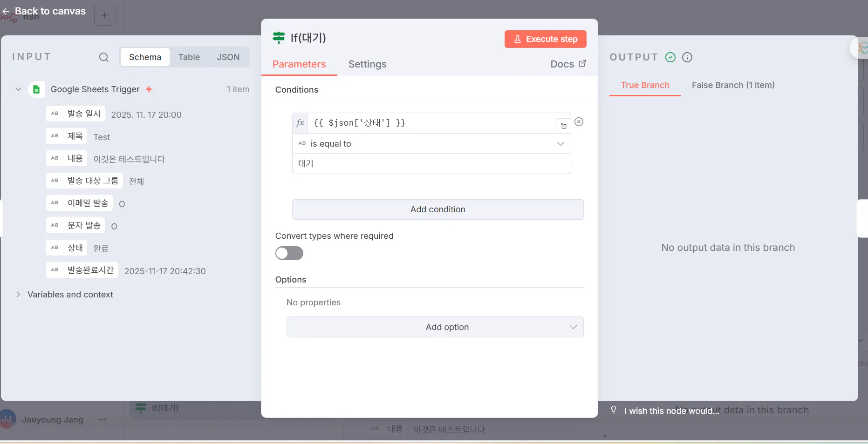Select the 상태 field
868x444 pixels.
pyautogui.click(x=67, y=248)
